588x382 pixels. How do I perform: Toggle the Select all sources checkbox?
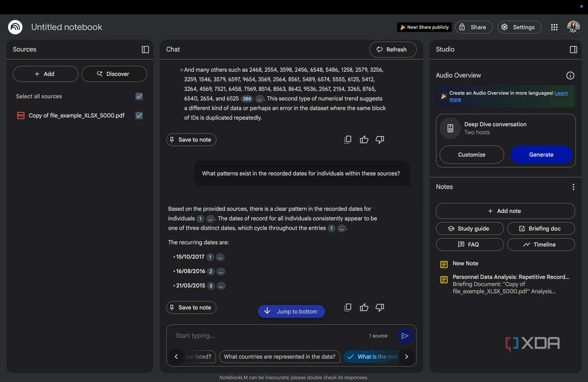(x=139, y=96)
